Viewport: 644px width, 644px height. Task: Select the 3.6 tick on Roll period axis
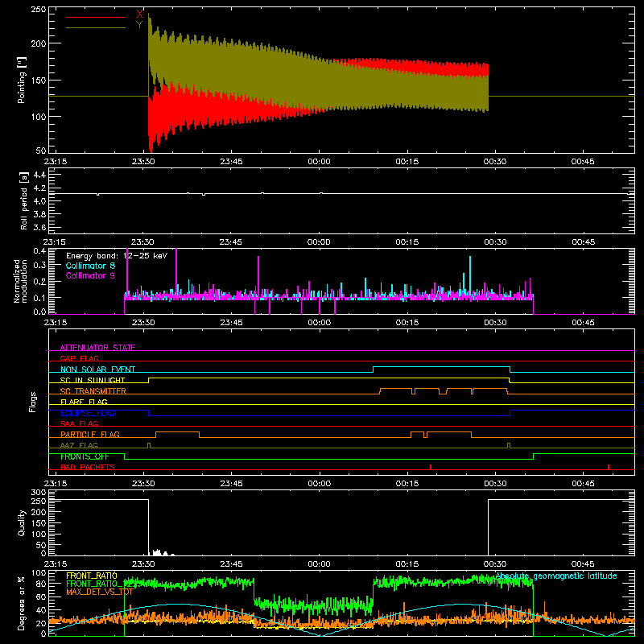39,227
